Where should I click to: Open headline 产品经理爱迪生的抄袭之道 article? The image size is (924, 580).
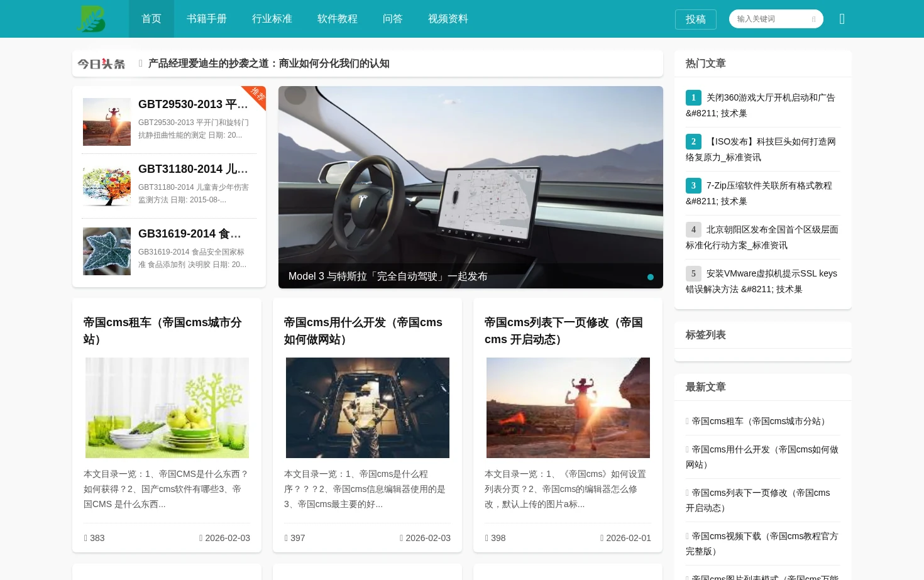coord(269,63)
